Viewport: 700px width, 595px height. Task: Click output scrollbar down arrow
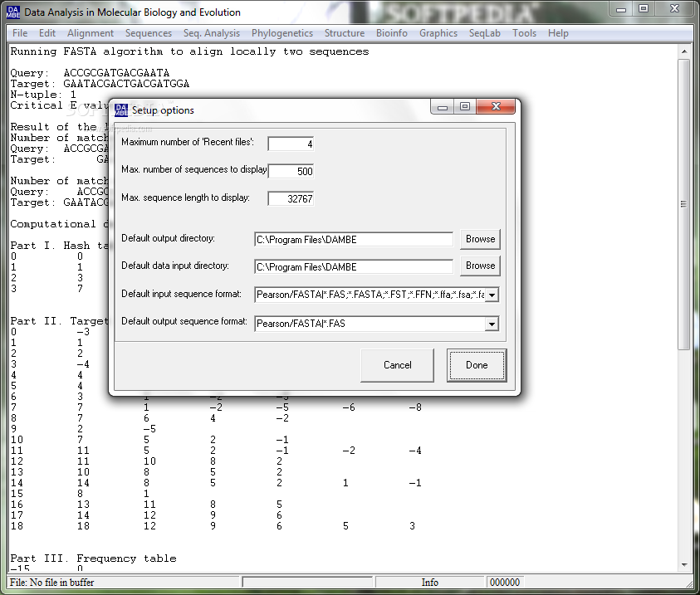point(684,565)
